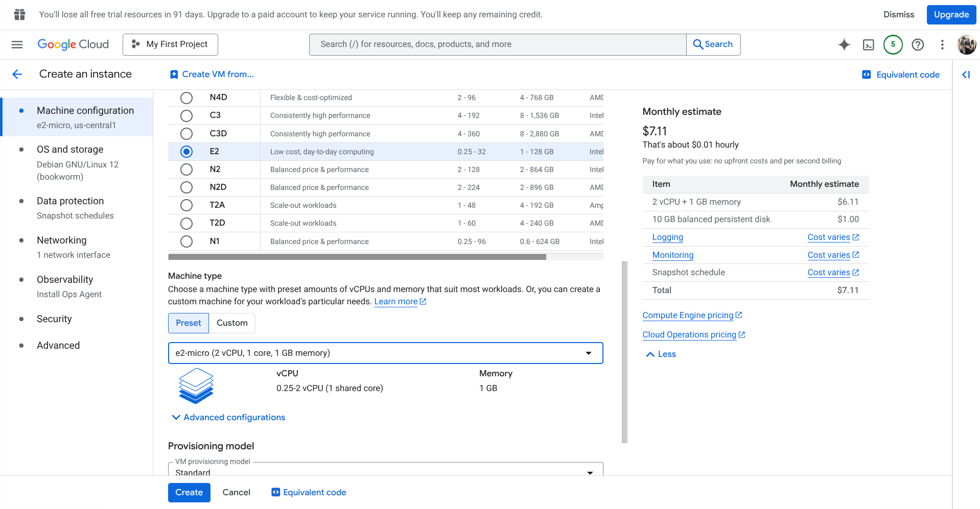Click the back arrow to leave instance creation
Viewport: 980px width, 509px height.
point(17,74)
